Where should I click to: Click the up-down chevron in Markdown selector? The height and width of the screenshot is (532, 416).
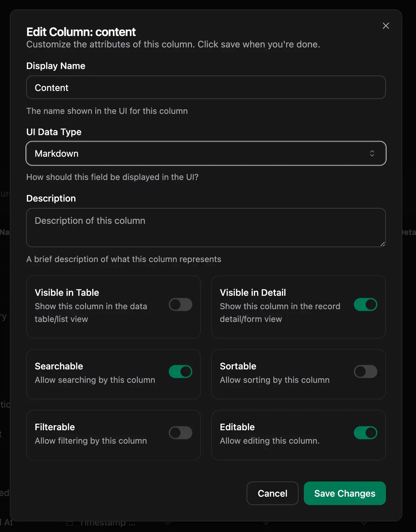[372, 153]
